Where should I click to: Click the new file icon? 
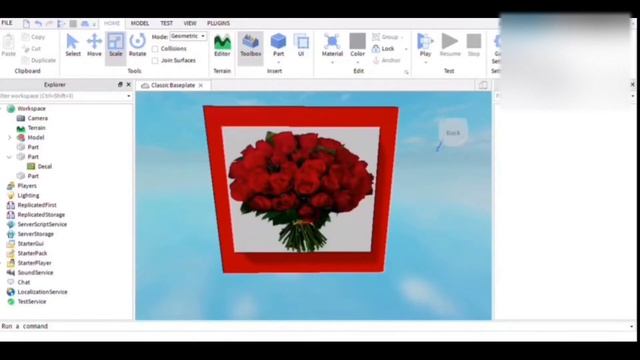26,24
